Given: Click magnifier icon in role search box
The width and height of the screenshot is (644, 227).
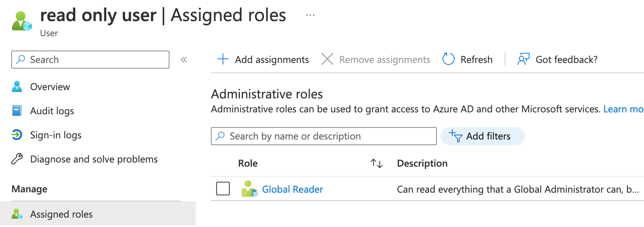Looking at the screenshot, I should pyautogui.click(x=220, y=136).
